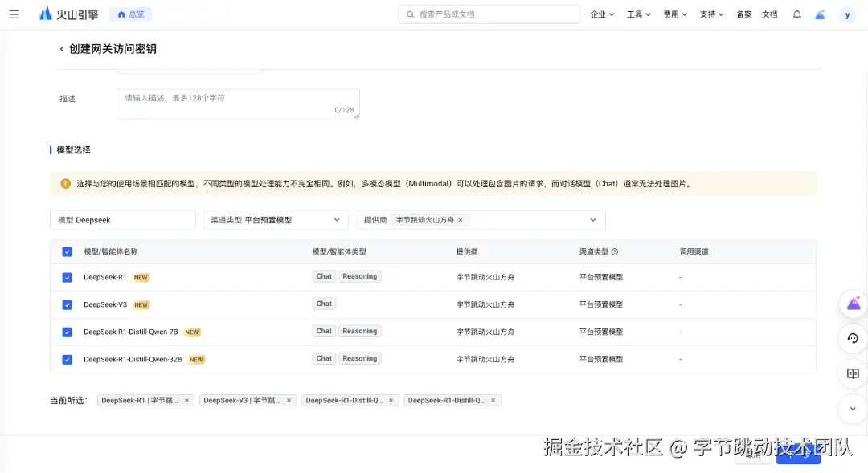The image size is (868, 473).
Task: Click the 调用渠道 column header
Action: coord(694,251)
